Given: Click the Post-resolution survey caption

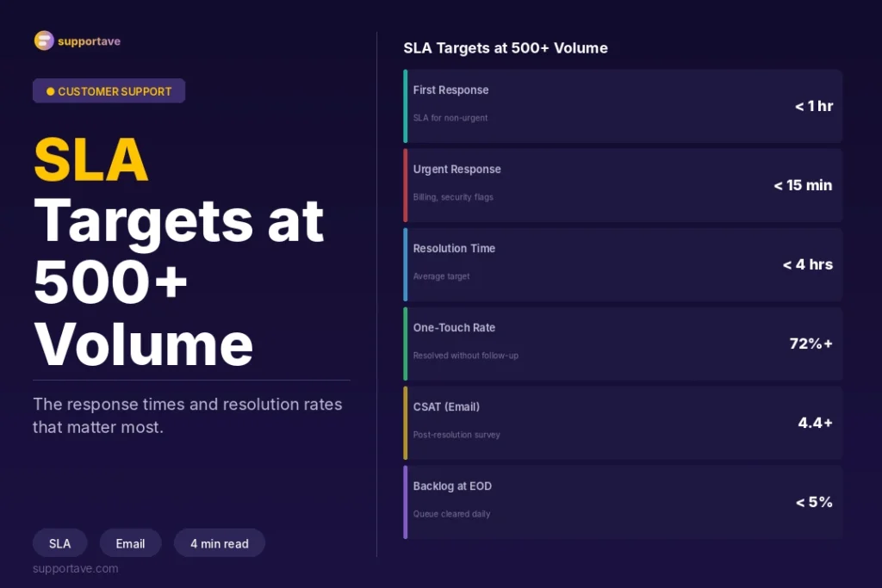Looking at the screenshot, I should [457, 435].
